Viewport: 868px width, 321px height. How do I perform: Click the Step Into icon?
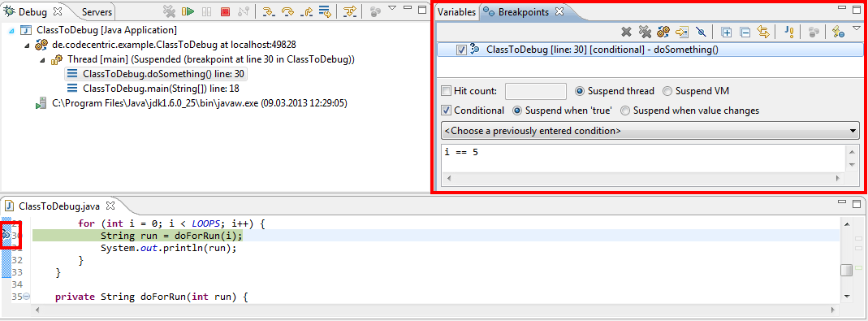tap(269, 11)
